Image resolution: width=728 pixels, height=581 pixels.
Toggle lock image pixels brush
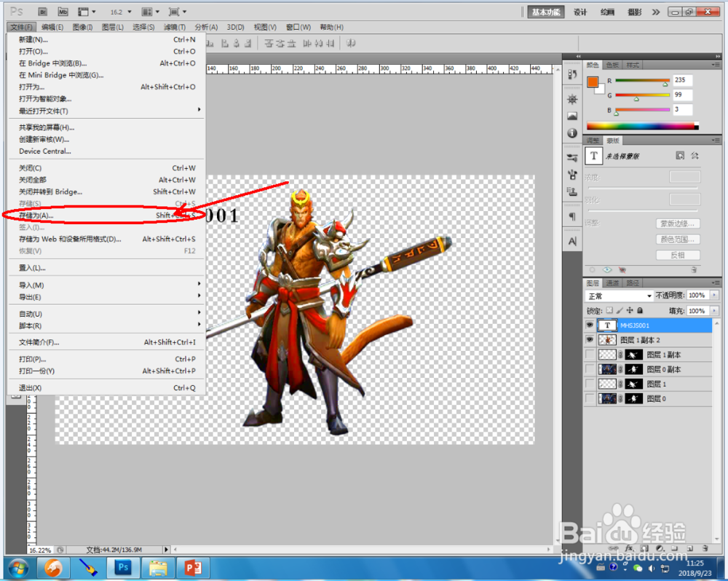pos(620,310)
